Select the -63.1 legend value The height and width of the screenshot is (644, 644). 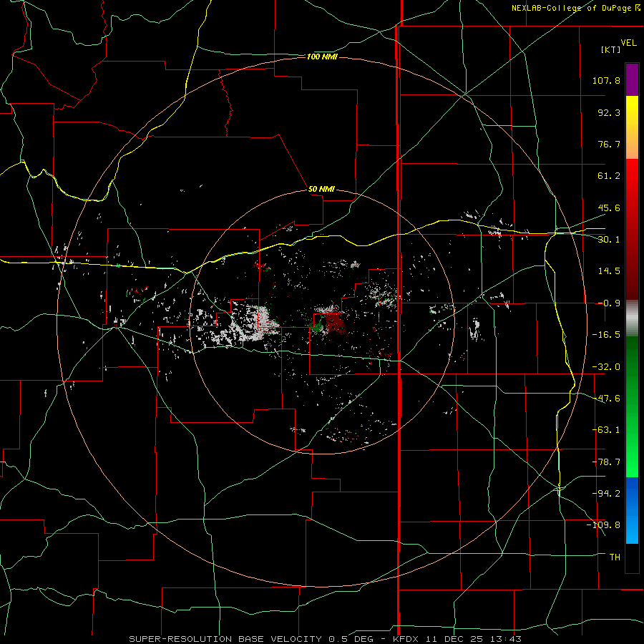click(x=606, y=430)
